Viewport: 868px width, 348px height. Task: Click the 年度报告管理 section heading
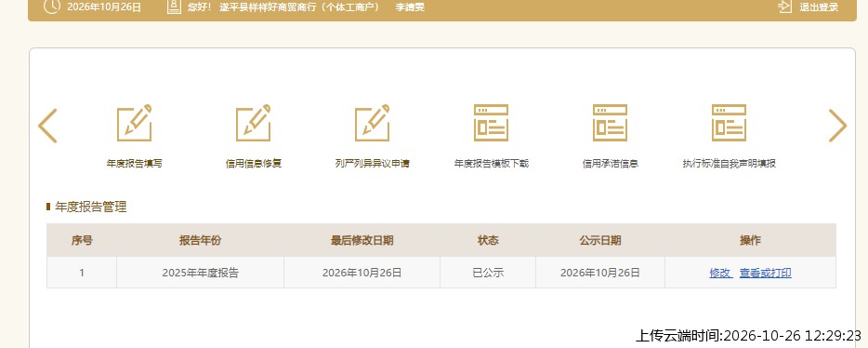pyautogui.click(x=91, y=207)
